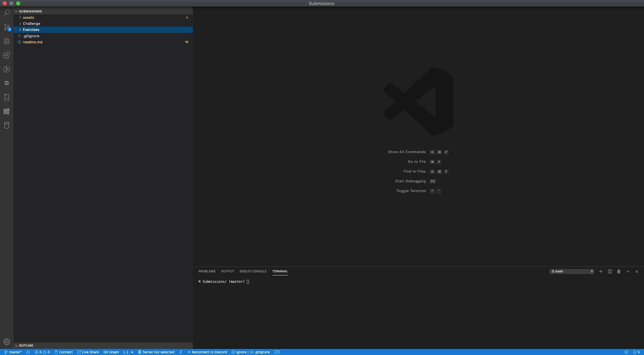Create a new terminal with plus icon
The height and width of the screenshot is (355, 644).
[601, 271]
